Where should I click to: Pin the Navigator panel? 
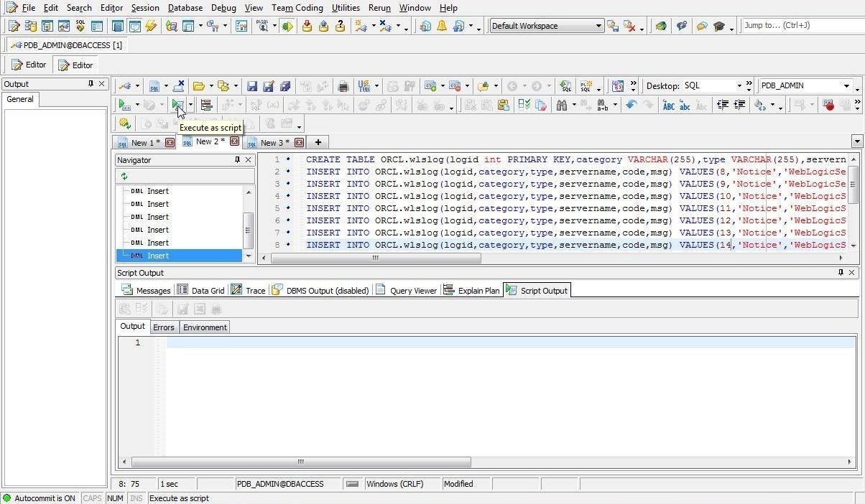[237, 159]
